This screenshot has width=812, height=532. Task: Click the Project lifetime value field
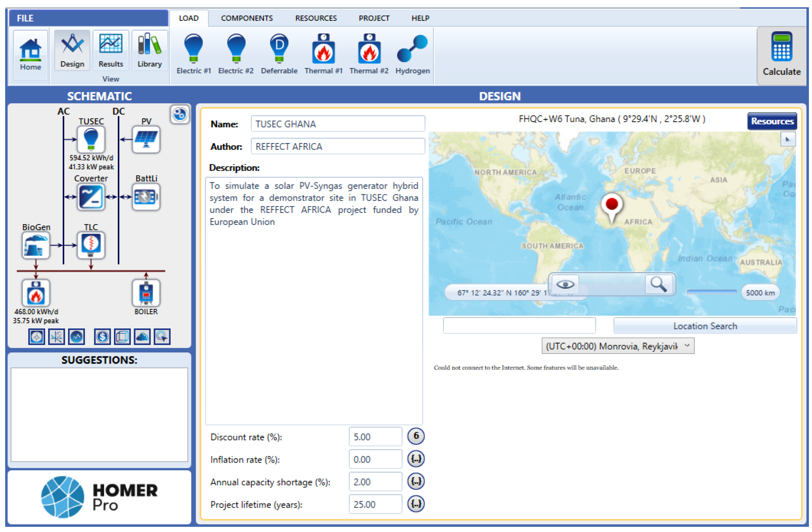(375, 504)
